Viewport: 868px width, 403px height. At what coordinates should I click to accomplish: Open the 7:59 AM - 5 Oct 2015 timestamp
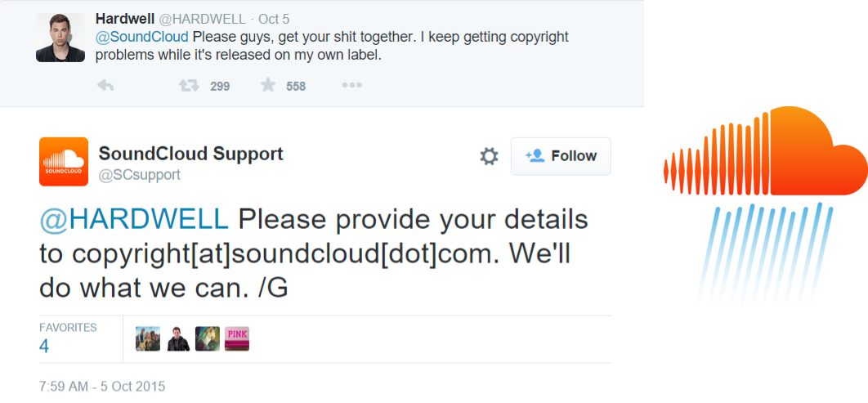(x=102, y=384)
